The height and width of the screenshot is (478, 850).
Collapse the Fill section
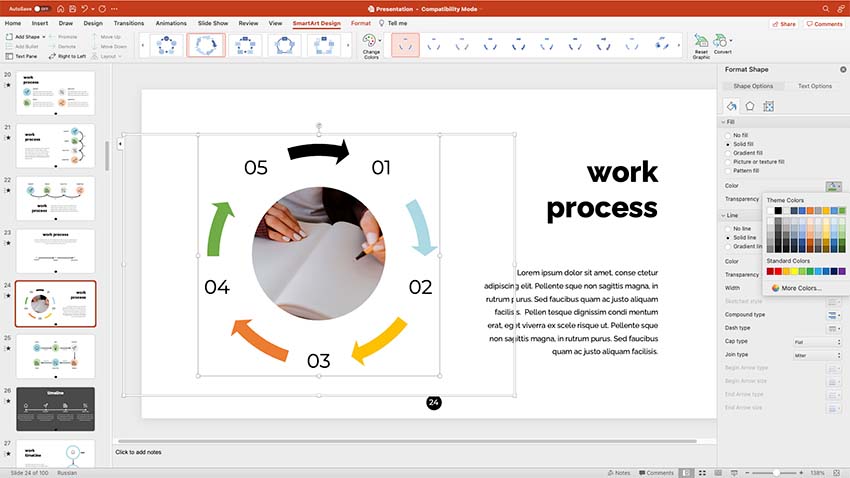pyautogui.click(x=723, y=122)
